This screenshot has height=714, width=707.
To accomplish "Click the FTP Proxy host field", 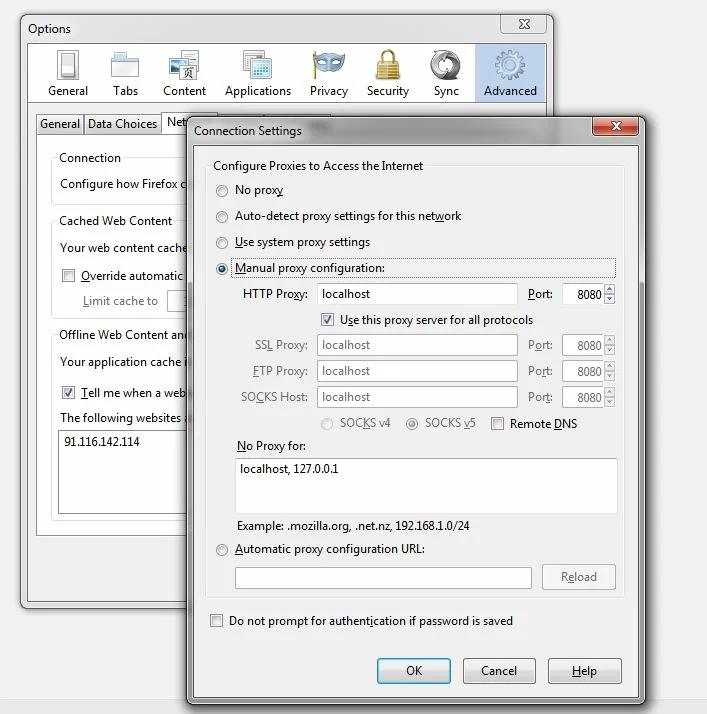I will tap(417, 371).
